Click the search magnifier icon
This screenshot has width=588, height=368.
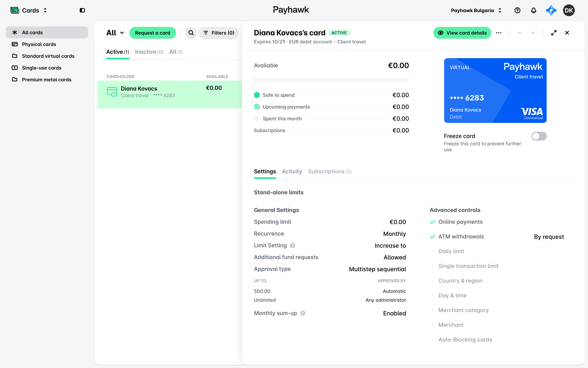tap(191, 33)
